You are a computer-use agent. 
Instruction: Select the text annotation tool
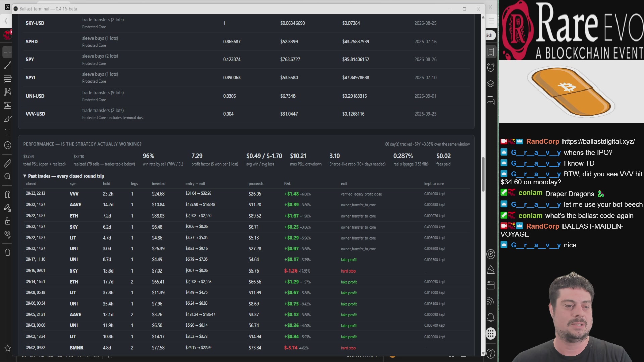click(7, 132)
